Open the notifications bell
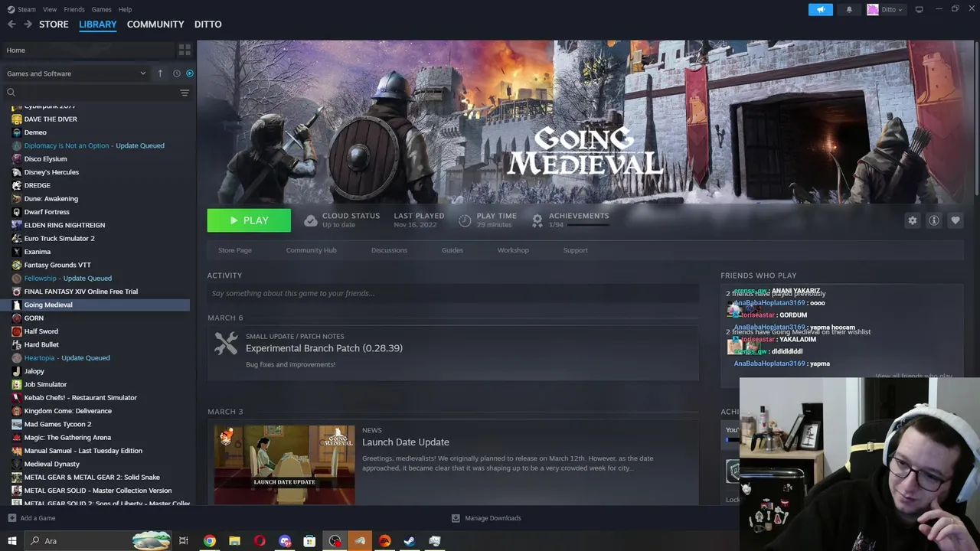Viewport: 980px width, 551px height. (x=849, y=9)
